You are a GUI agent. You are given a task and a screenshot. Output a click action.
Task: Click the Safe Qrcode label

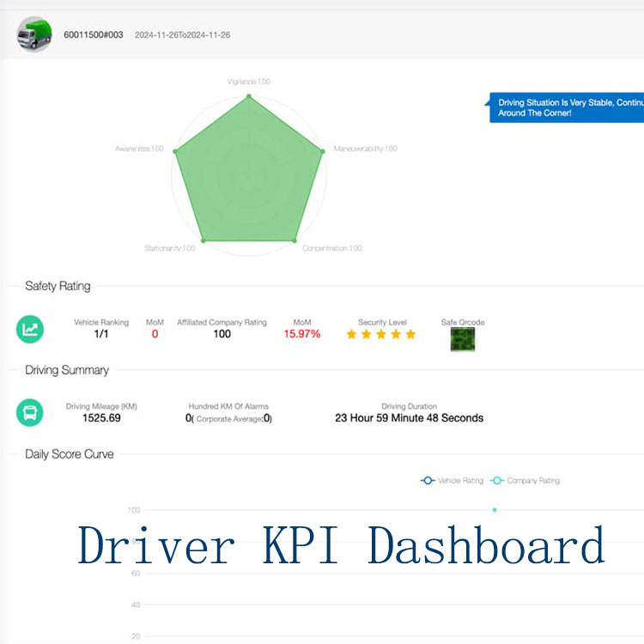(463, 322)
